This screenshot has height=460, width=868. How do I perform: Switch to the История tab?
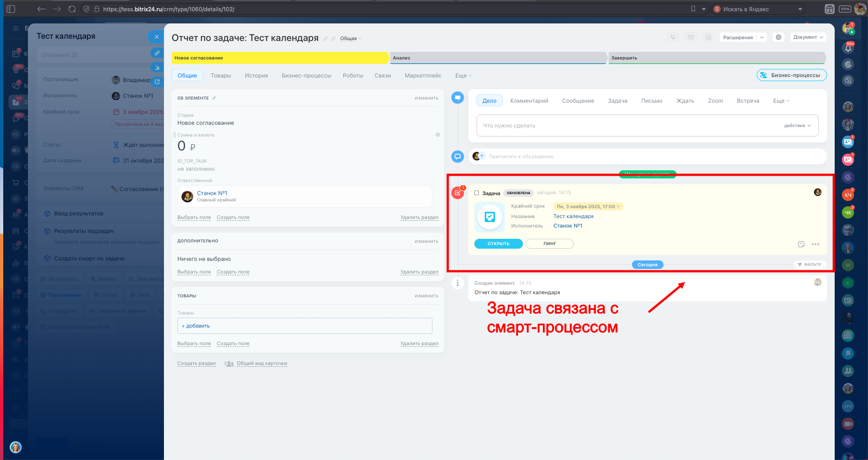(256, 76)
